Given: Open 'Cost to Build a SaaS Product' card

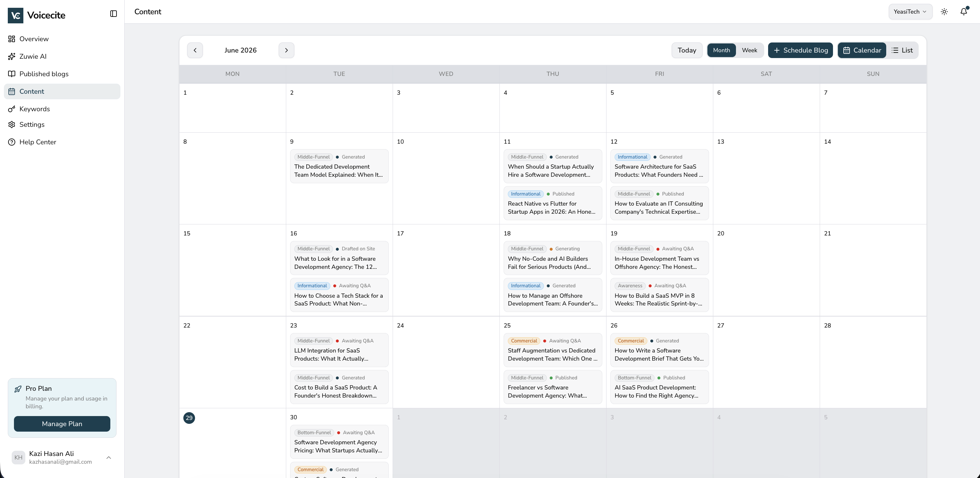Looking at the screenshot, I should [x=339, y=387].
